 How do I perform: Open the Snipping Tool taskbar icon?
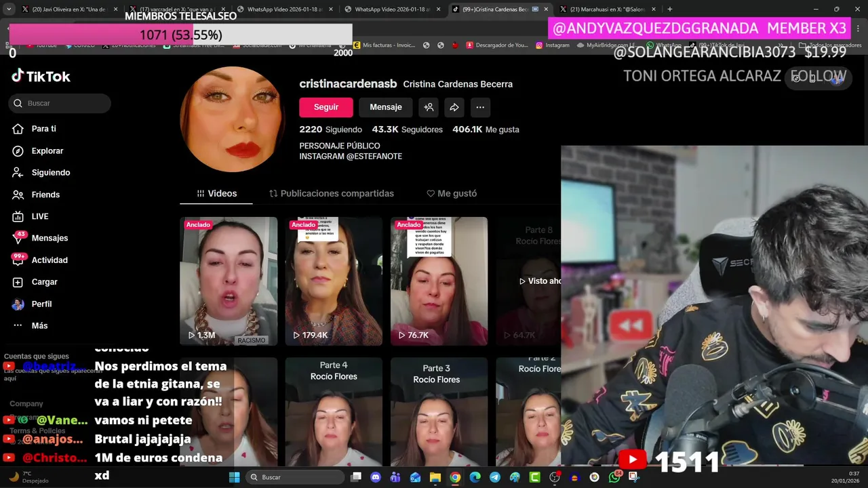pyautogui.click(x=633, y=477)
